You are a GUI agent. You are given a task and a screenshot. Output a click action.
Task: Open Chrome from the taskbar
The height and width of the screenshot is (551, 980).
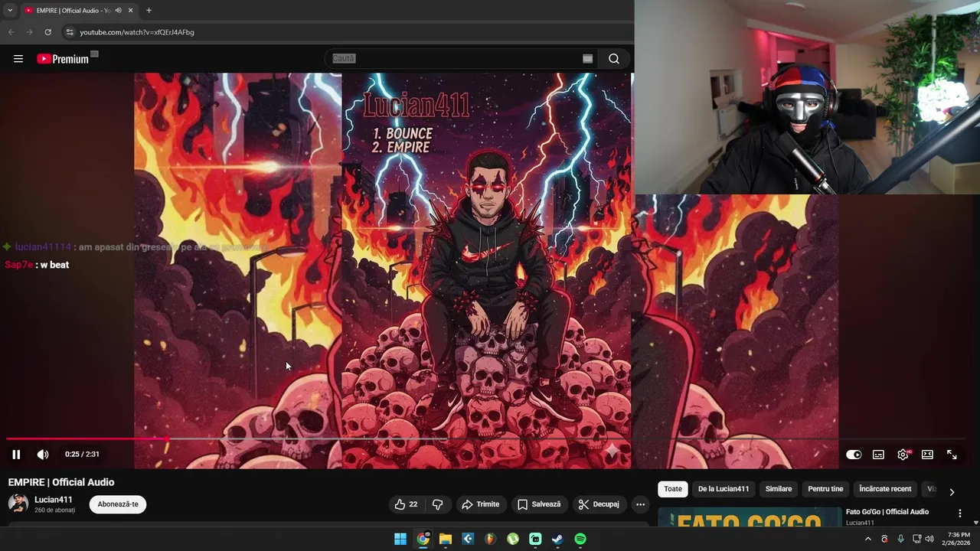coord(423,540)
